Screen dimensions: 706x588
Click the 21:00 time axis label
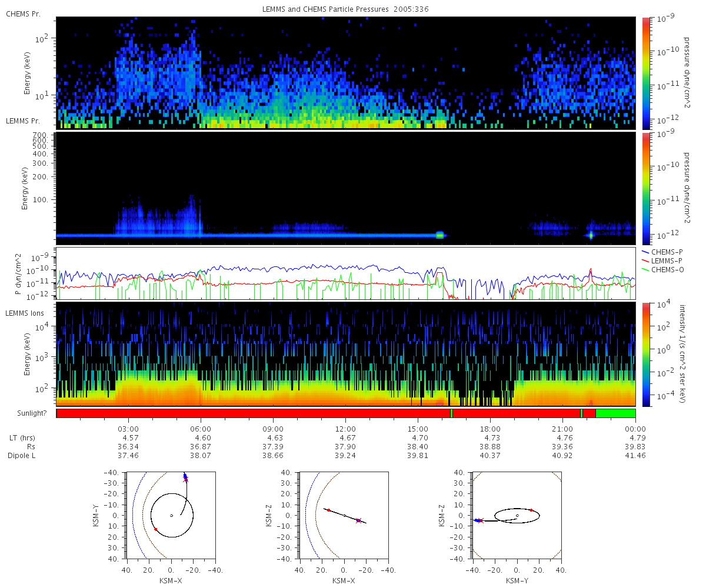[562, 429]
